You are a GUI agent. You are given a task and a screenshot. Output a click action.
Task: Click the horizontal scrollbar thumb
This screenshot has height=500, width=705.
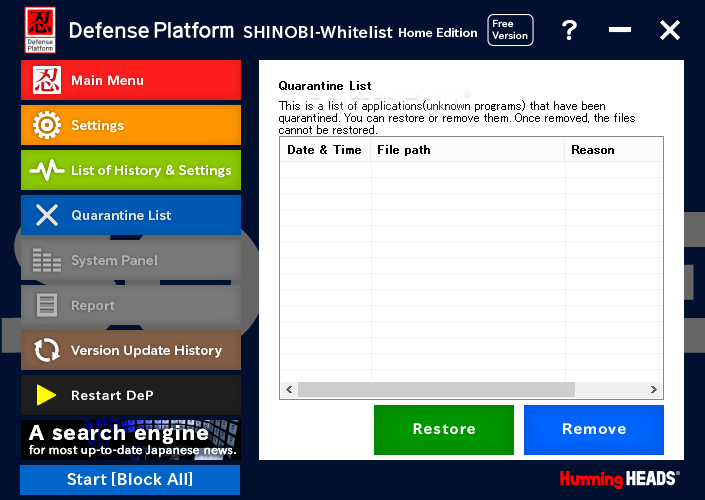pyautogui.click(x=436, y=389)
